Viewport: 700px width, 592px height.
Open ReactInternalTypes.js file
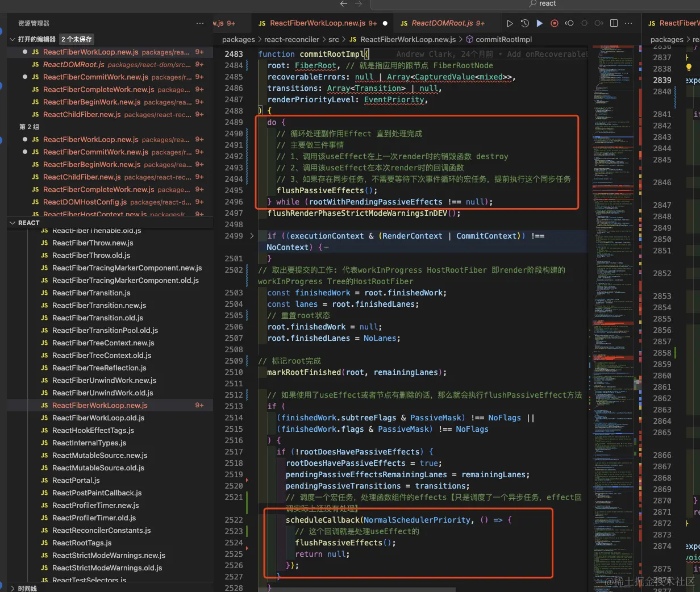point(110,443)
